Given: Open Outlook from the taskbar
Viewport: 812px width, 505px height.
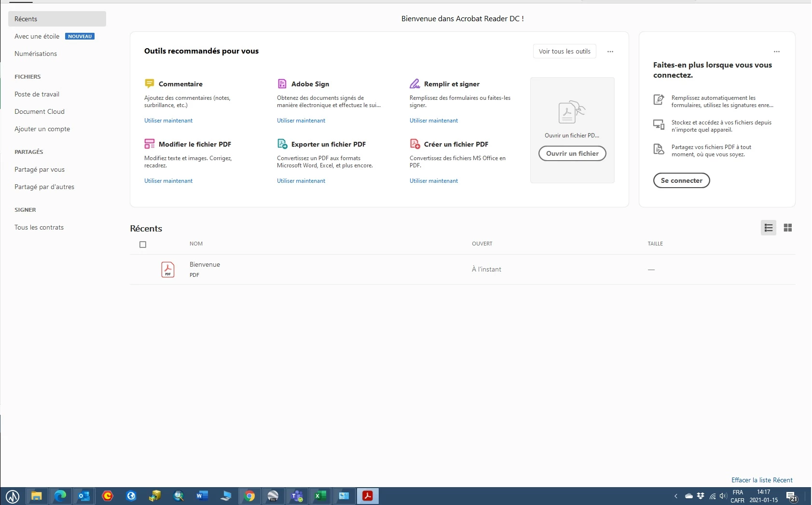Looking at the screenshot, I should click(x=84, y=496).
